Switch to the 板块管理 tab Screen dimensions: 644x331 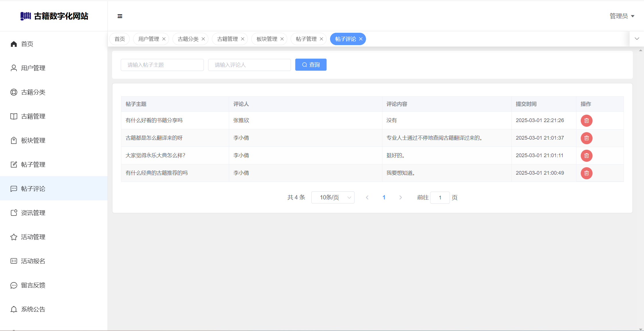(x=267, y=39)
